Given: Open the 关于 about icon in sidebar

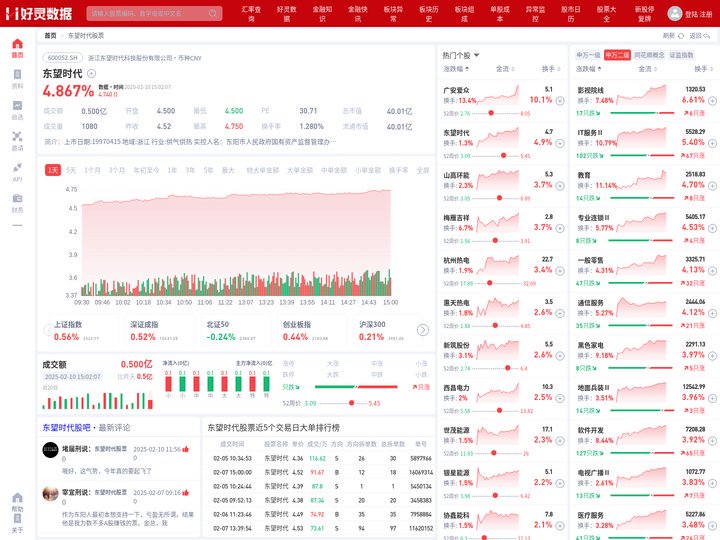Looking at the screenshot, I should (x=17, y=519).
